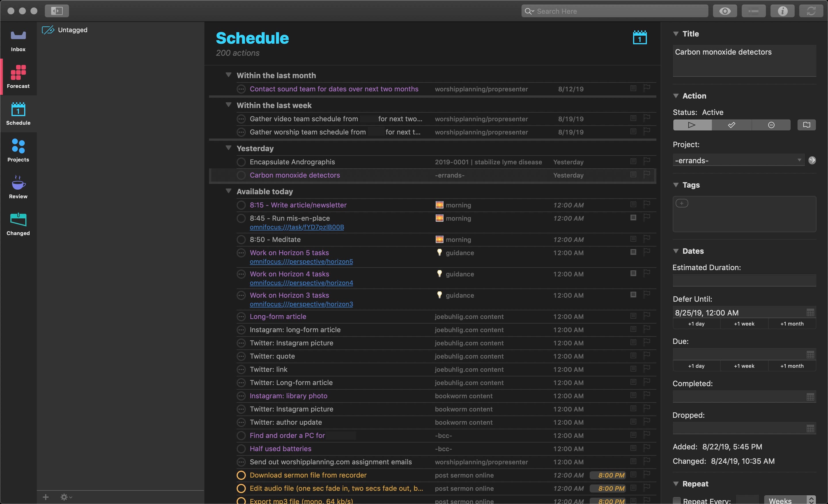Click +1 week under Defer Until
This screenshot has height=504, width=828.
(x=744, y=324)
